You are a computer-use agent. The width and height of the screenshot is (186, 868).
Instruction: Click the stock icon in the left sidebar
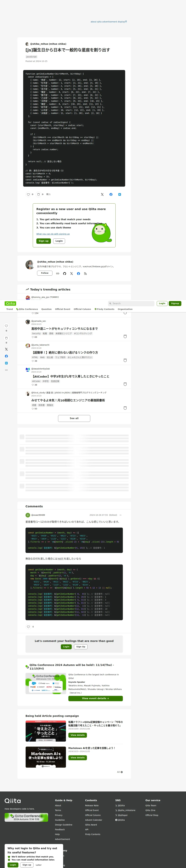point(6,338)
